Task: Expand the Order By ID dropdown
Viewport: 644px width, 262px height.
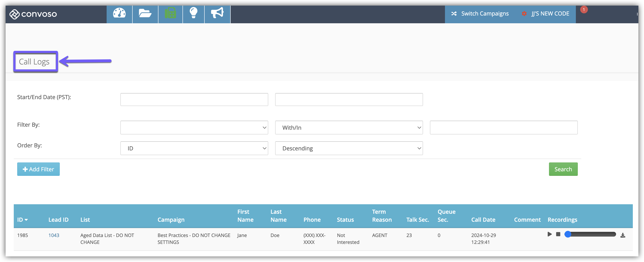Action: click(194, 148)
